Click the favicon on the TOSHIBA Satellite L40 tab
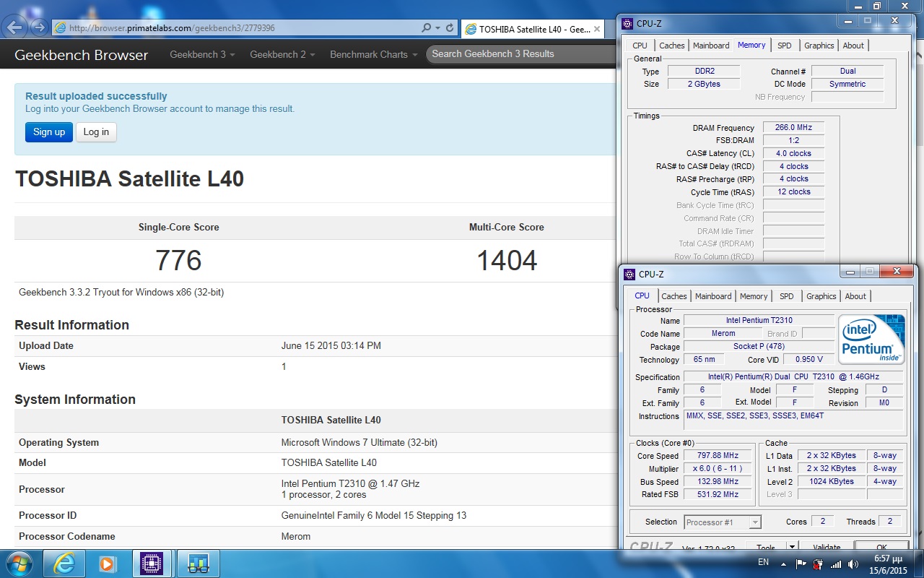The image size is (924, 578). point(471,29)
